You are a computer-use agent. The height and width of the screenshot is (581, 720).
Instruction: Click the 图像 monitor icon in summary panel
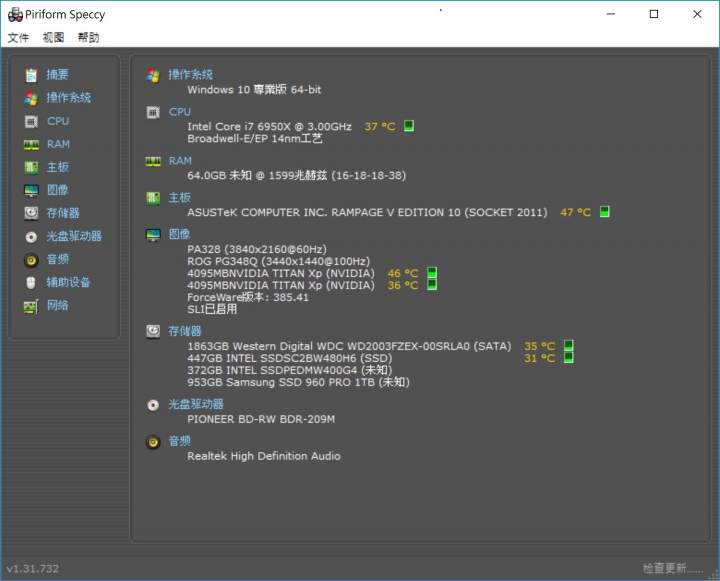point(153,235)
